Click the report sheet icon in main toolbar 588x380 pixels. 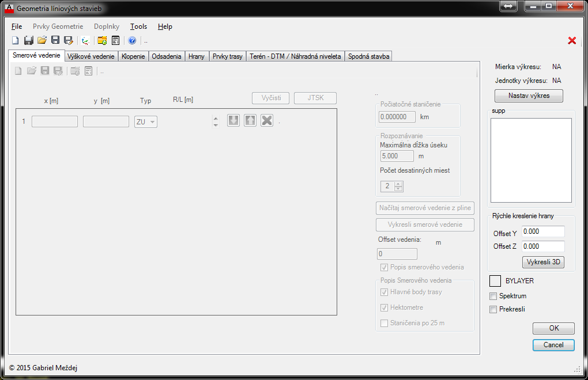click(116, 40)
